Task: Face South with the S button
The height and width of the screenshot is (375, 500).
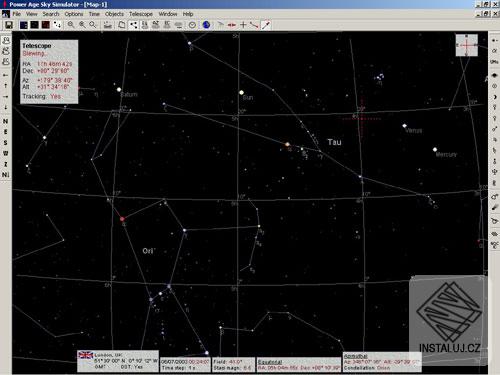Action: click(6, 143)
